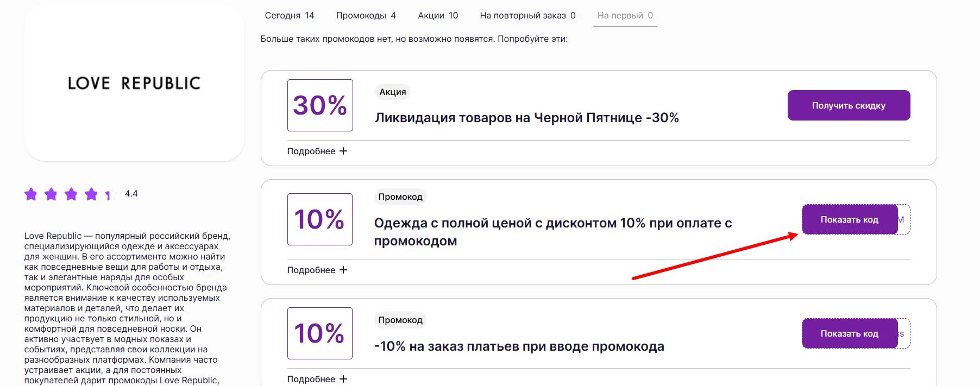Click the 4.4 rating value
The image size is (980, 386).
pyautogui.click(x=131, y=194)
